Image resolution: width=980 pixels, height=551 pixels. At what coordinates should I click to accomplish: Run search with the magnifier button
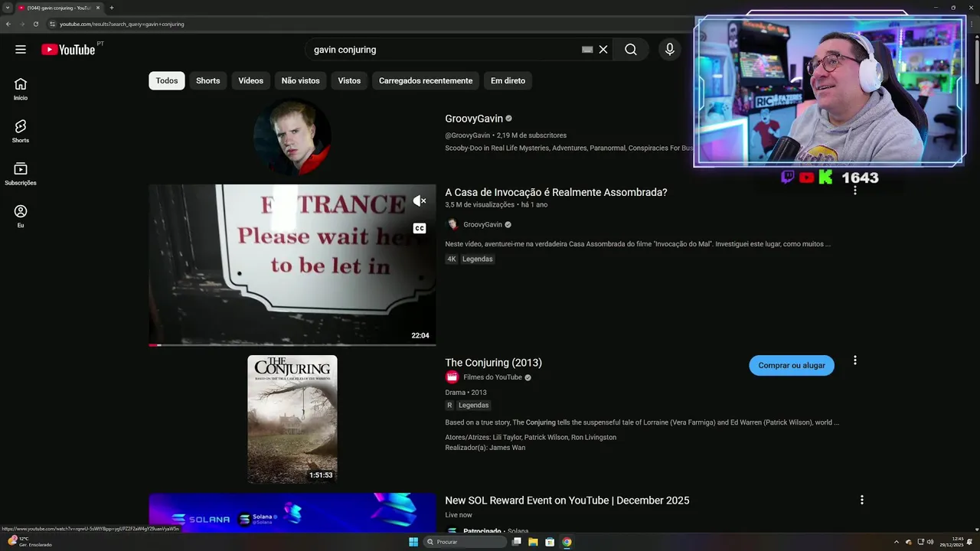[631, 50]
